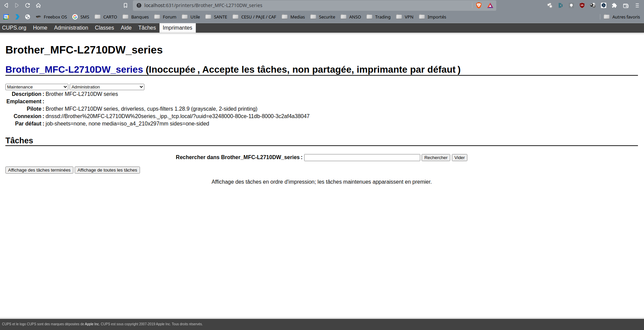Viewport: 644px width, 330px height.
Task: Go to CUPS.org in the nav bar
Action: tap(14, 28)
